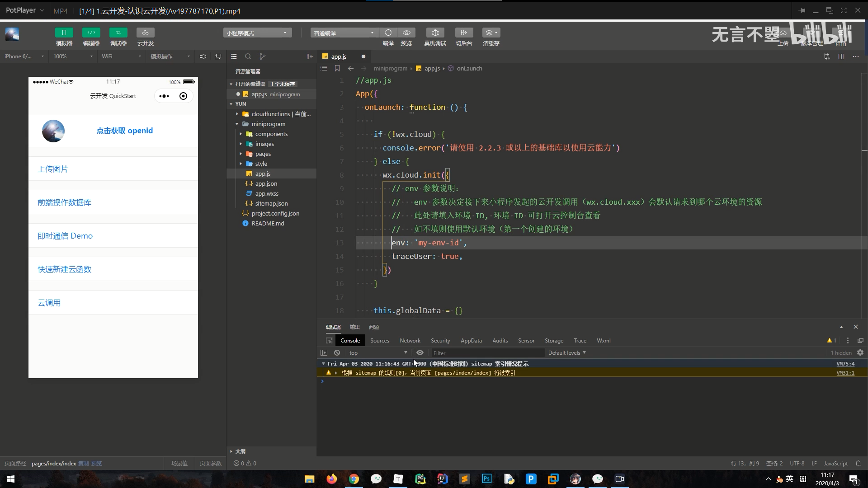The image size is (868, 488).
Task: Open the sitemap.json file
Action: tap(271, 203)
